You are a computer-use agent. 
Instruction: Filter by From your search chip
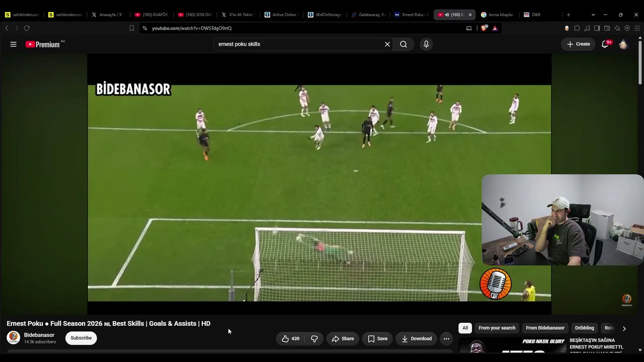[497, 328]
